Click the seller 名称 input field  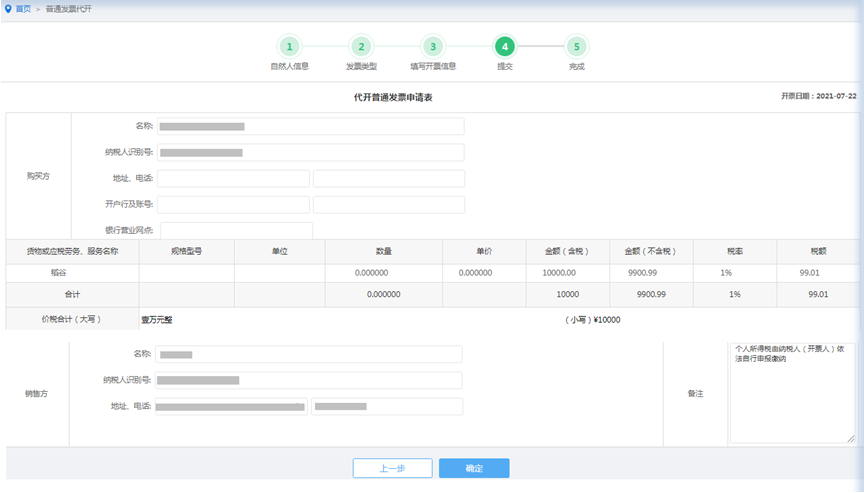[310, 354]
